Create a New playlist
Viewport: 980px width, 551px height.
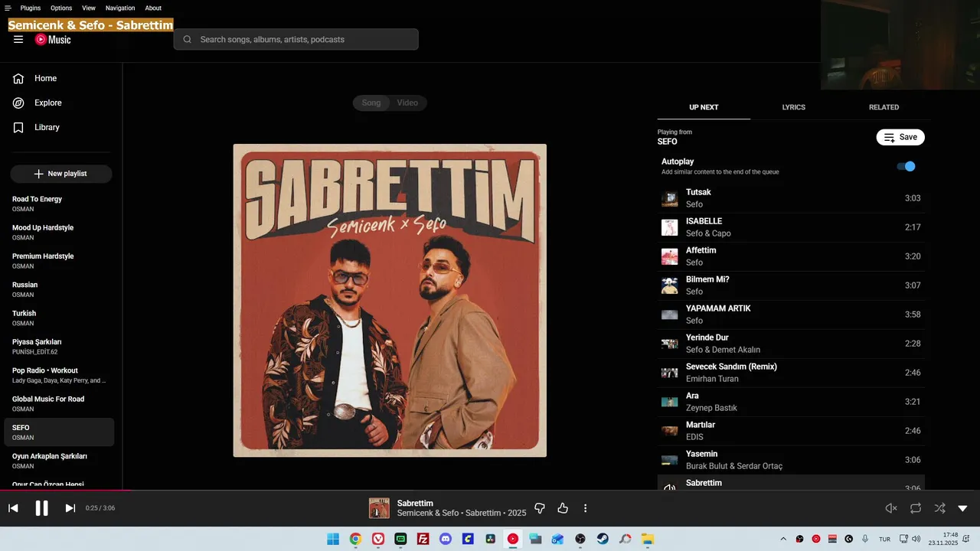point(61,174)
